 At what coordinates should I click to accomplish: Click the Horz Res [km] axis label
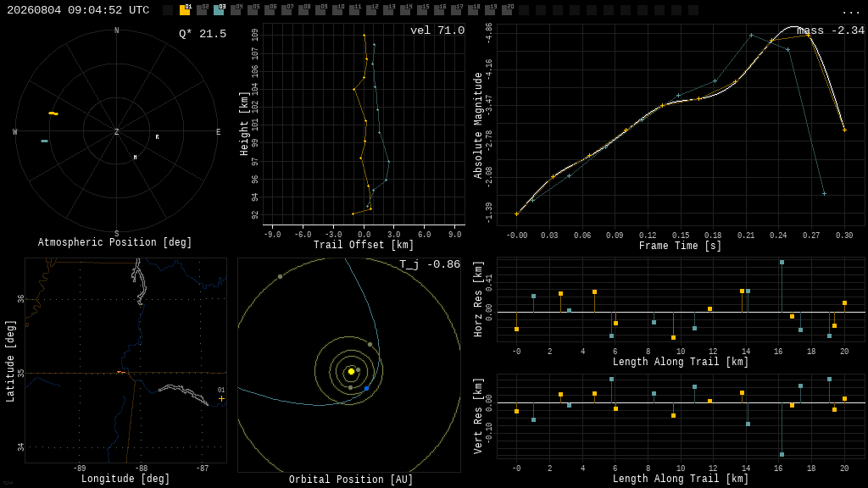[x=478, y=299]
